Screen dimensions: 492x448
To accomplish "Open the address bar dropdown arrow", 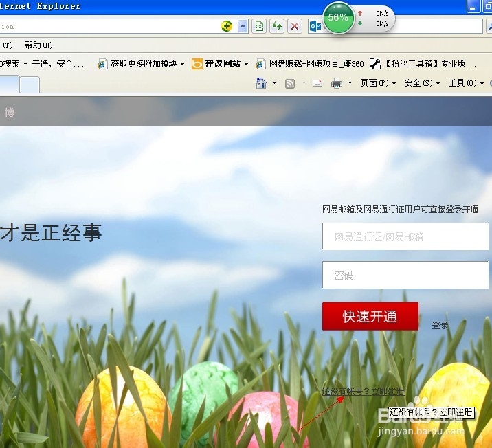I will [x=243, y=26].
